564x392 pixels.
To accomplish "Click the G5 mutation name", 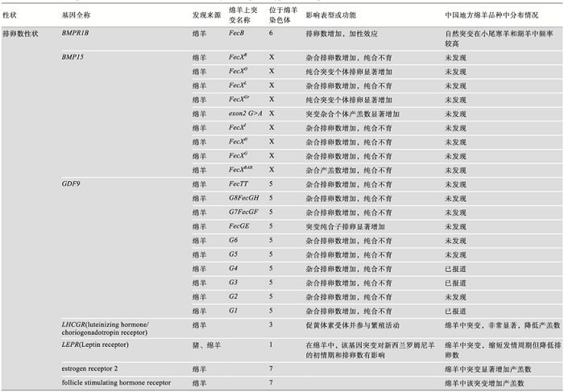I will click(233, 254).
